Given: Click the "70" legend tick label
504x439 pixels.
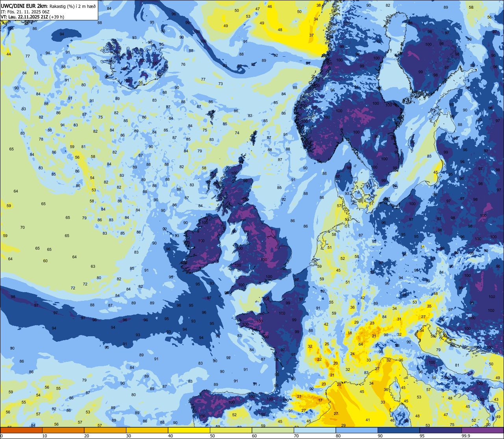Looking at the screenshot, I should 296,436.
